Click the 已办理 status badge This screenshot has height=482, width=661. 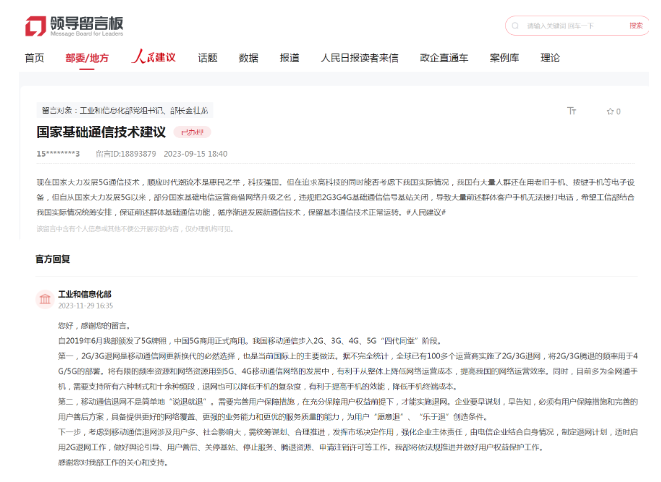coord(192,132)
